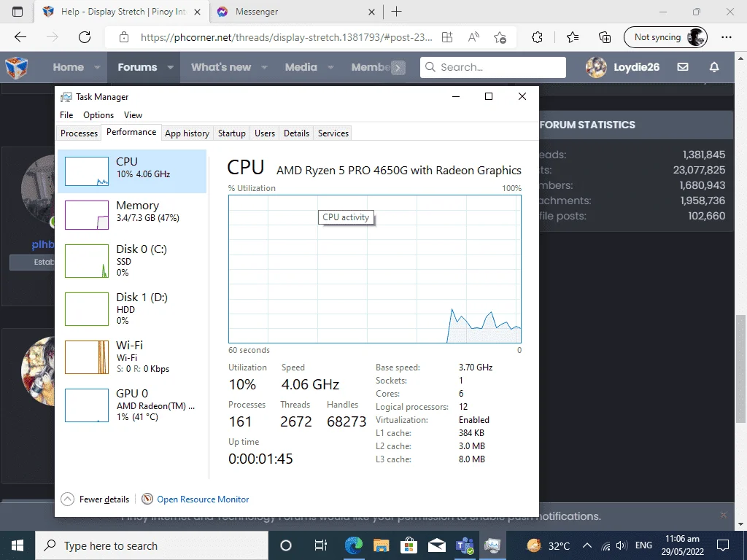Image resolution: width=747 pixels, height=560 pixels.
Task: Click the phcorner forum logo
Action: [x=16, y=67]
